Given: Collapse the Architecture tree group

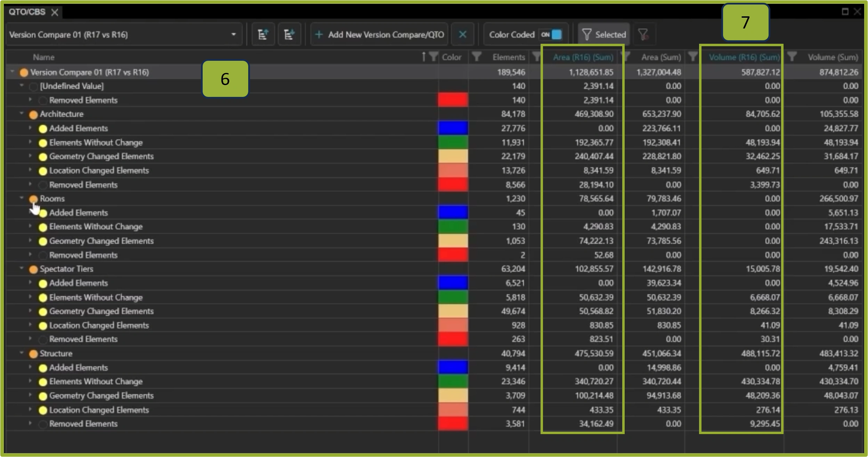Looking at the screenshot, I should 22,114.
